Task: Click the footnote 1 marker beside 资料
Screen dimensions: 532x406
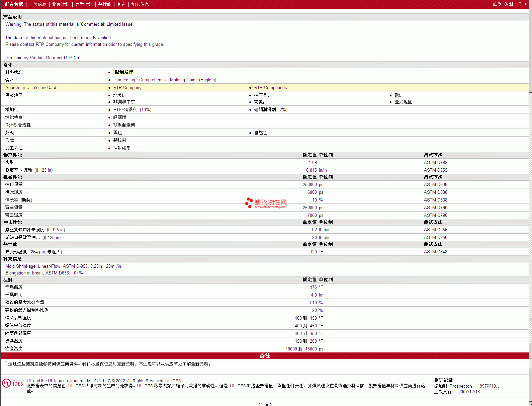Action: click(16, 79)
